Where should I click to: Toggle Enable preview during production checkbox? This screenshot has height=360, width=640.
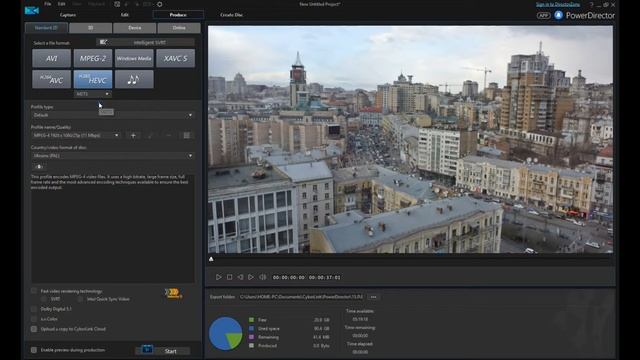34,350
